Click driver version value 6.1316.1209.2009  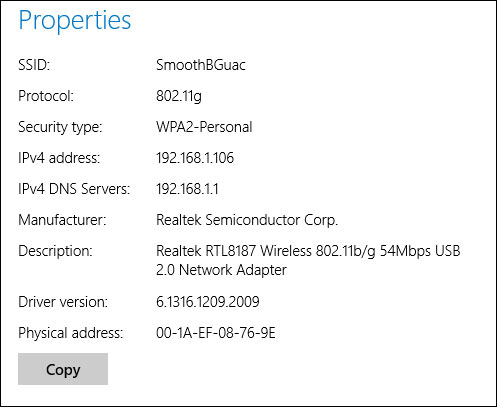tap(208, 302)
